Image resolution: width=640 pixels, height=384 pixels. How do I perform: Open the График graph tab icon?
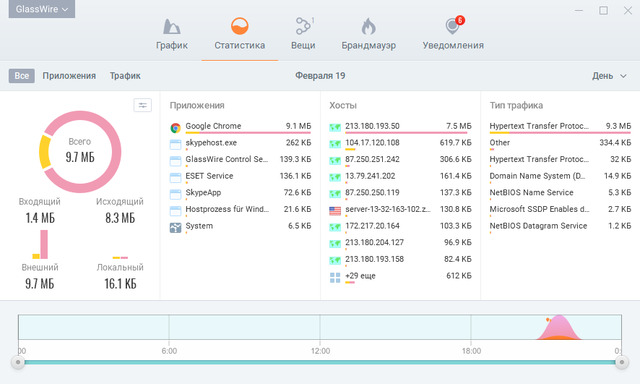(171, 27)
